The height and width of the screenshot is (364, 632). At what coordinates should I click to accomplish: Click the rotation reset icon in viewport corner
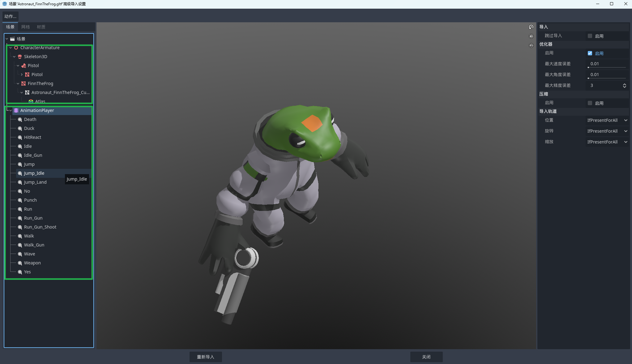click(x=531, y=27)
